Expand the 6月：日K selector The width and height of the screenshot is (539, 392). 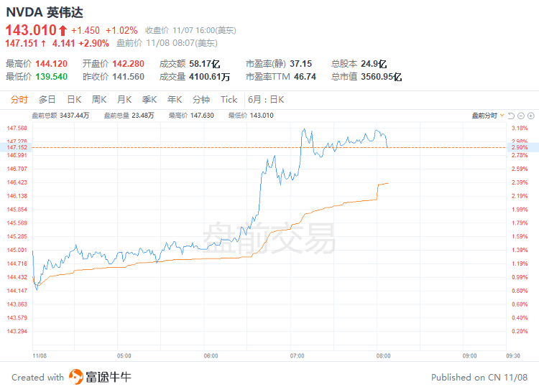pyautogui.click(x=266, y=100)
